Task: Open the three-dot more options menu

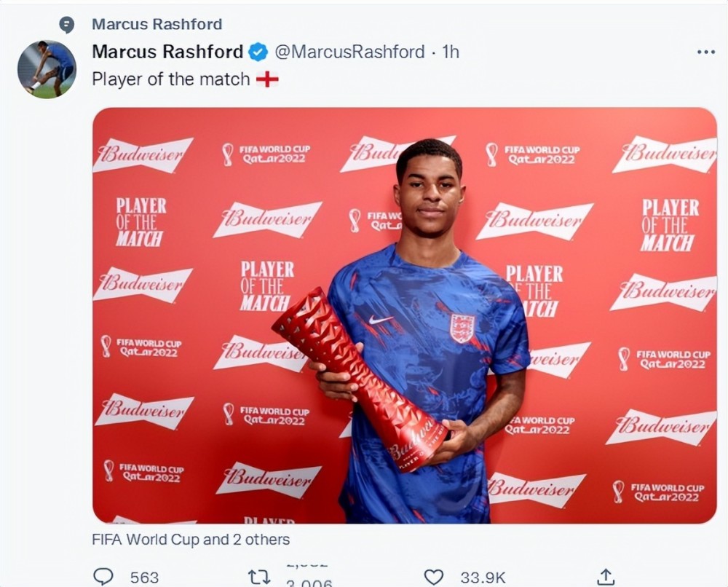Action: tap(706, 52)
